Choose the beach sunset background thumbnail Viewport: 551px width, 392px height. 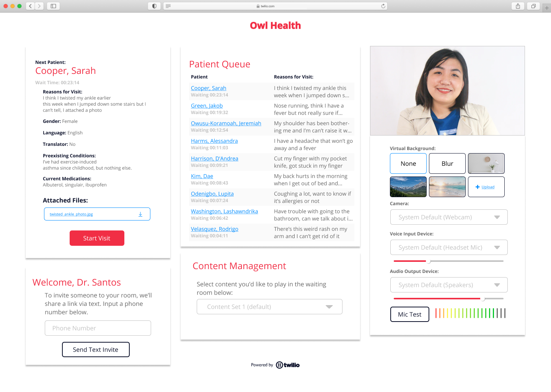pyautogui.click(x=447, y=187)
